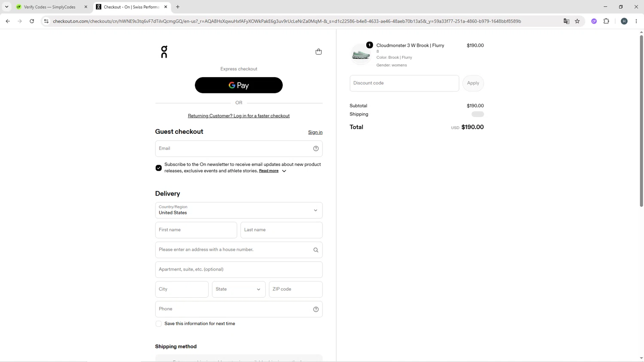Open the Country/Region dropdown
Image resolution: width=644 pixels, height=362 pixels.
(239, 210)
